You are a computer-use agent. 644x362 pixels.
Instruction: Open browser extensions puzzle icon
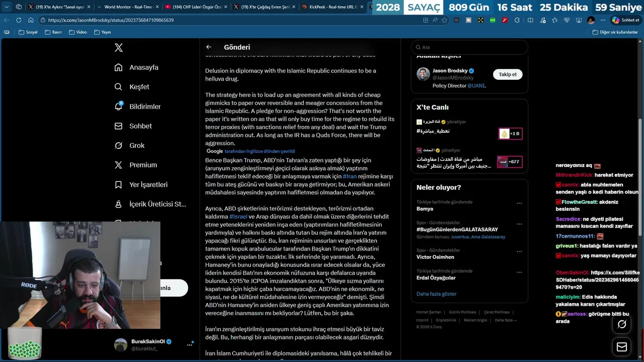click(x=517, y=20)
